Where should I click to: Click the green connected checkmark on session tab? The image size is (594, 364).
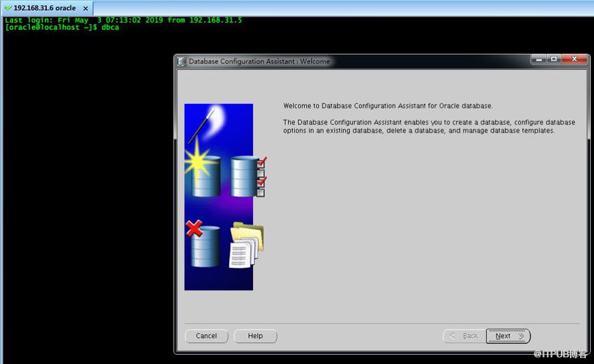[x=8, y=8]
